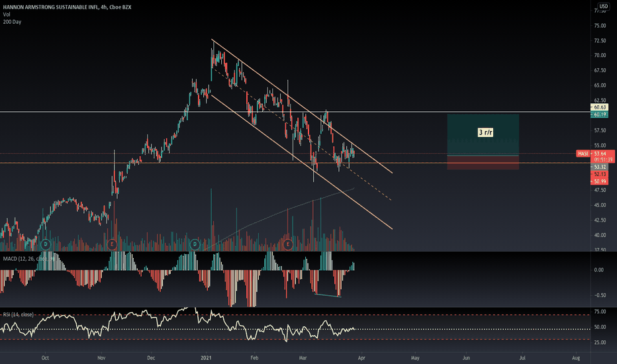The image size is (617, 364).
Task: Select the teal divergence line on MACD histogram
Action: 328,295
